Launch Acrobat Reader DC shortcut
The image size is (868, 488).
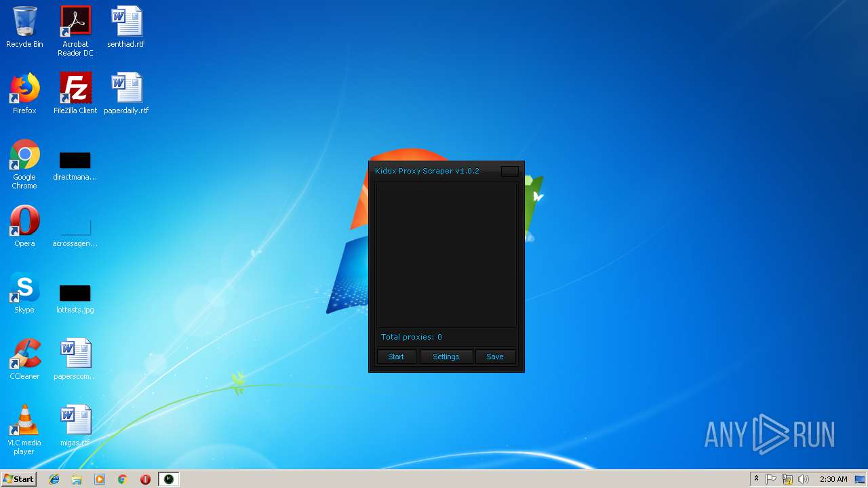[75, 31]
